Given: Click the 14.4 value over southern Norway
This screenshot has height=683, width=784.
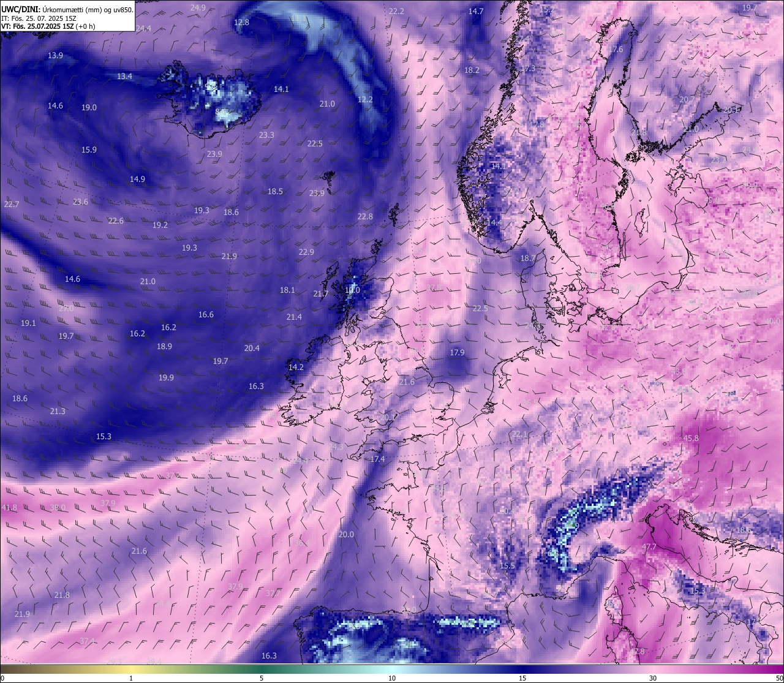Looking at the screenshot, I should (x=495, y=222).
